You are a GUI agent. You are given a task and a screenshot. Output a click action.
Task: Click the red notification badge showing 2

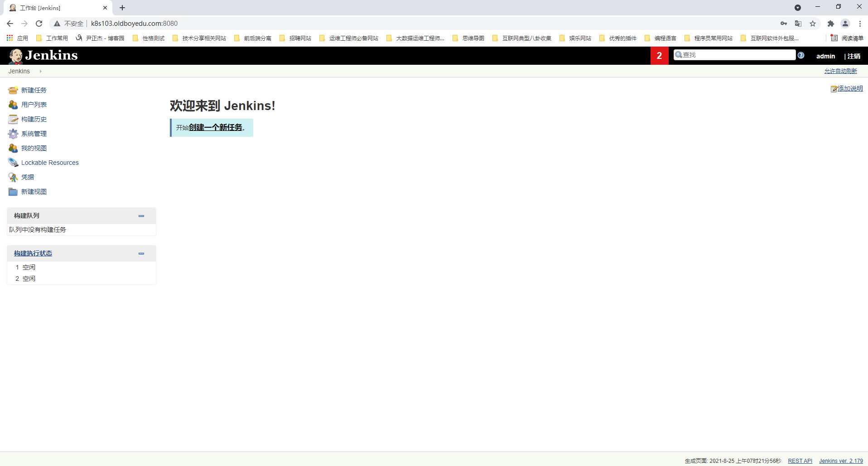(x=659, y=56)
